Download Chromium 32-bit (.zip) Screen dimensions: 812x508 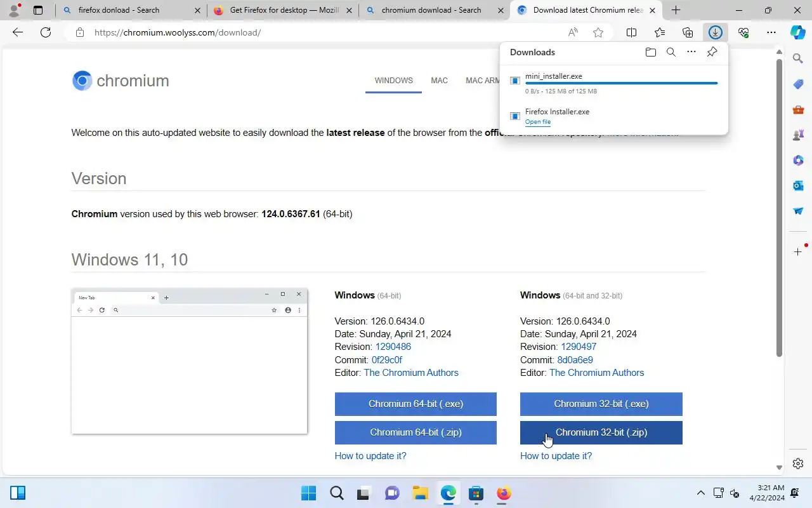601,432
